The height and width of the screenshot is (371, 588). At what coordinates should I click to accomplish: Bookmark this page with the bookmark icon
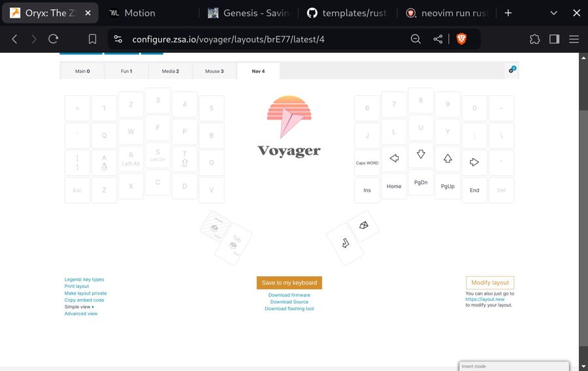pos(93,39)
